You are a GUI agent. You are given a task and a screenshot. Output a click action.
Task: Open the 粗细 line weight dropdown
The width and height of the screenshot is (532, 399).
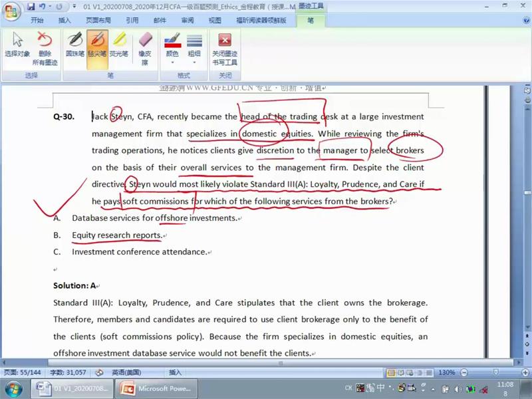point(194,48)
